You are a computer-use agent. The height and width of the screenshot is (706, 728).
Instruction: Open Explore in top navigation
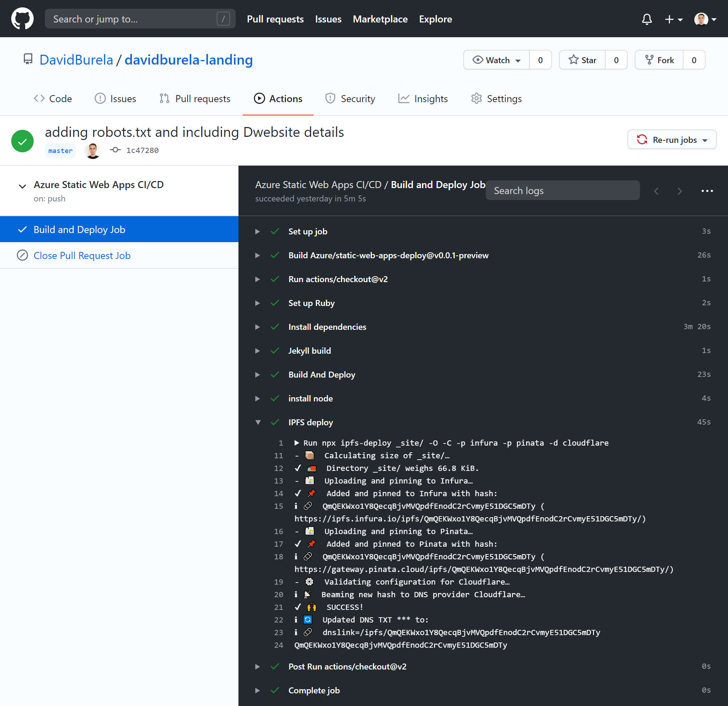(435, 19)
